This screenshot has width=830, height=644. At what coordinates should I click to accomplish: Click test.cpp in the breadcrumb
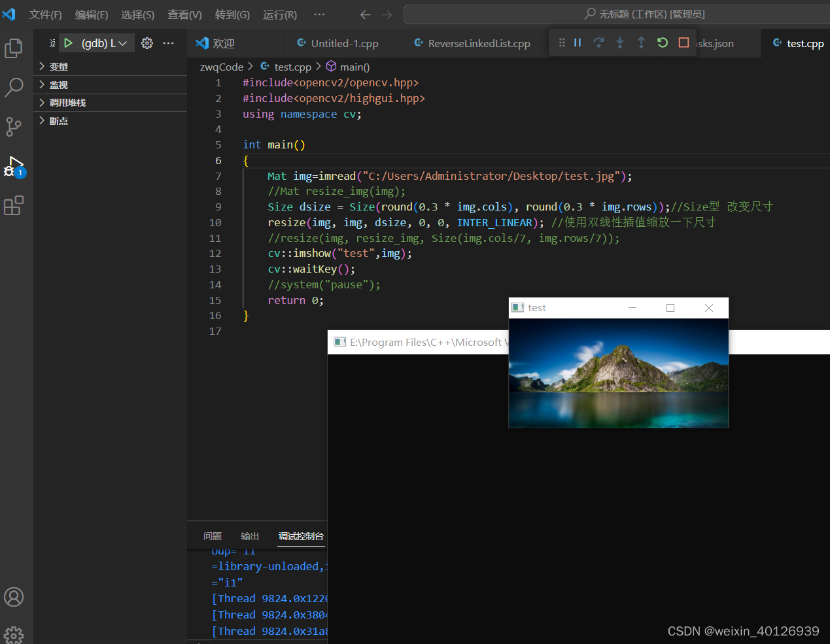pos(292,67)
